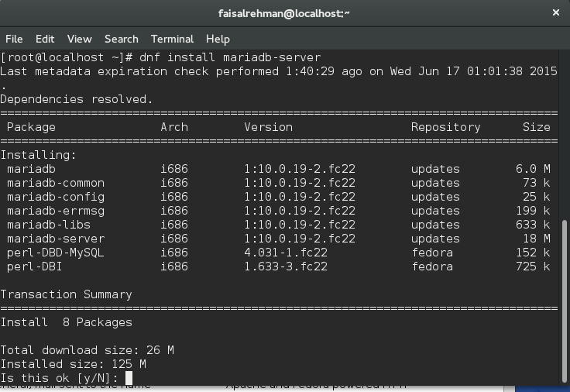The image size is (570, 392).
Task: Click the 'Install 8 Packages' line
Action: pyautogui.click(x=66, y=322)
